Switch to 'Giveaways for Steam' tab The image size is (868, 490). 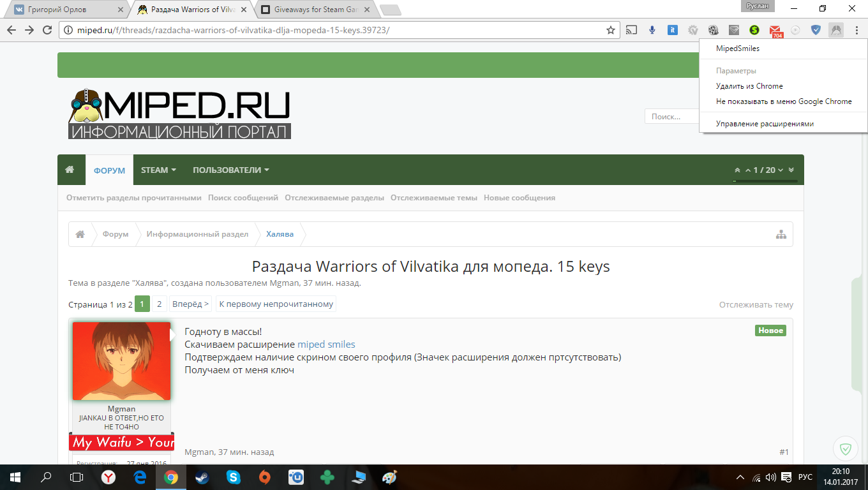point(315,10)
